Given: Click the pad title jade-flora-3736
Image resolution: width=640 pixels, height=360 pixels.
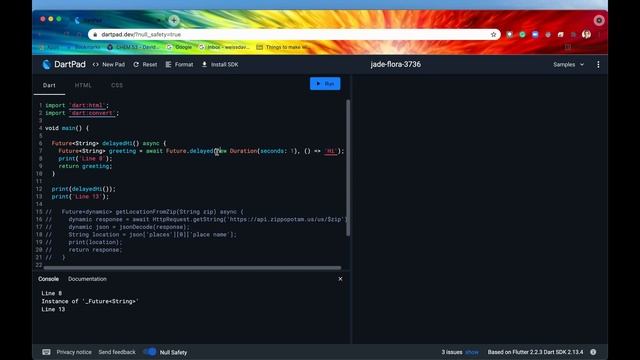Looking at the screenshot, I should click(x=396, y=64).
